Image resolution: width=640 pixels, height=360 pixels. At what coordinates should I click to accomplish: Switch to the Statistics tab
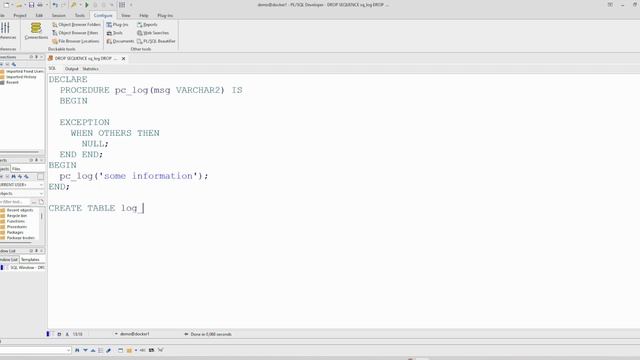coord(90,69)
